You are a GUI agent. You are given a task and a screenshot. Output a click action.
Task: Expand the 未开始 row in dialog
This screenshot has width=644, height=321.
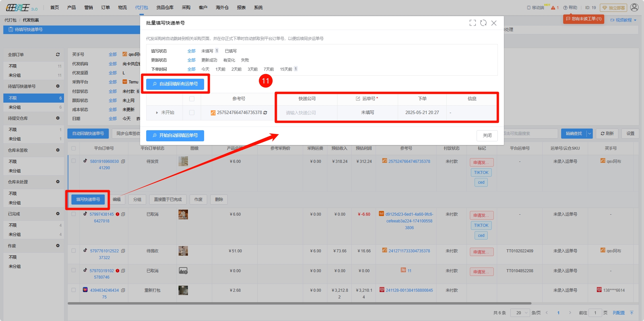(157, 113)
